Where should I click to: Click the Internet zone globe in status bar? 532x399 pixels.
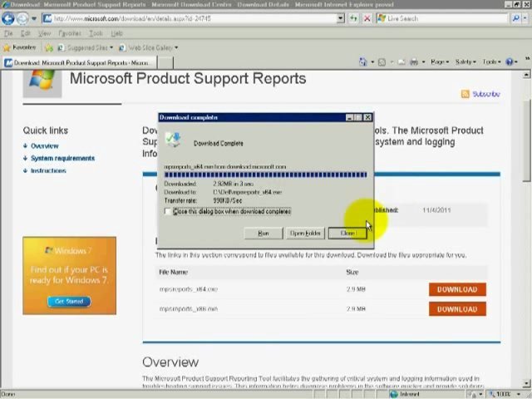[x=394, y=394]
